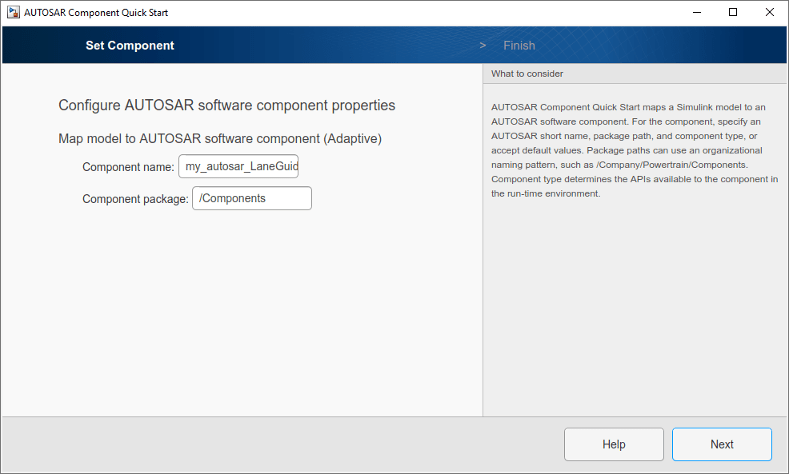Focus the Component name input field
789x474 pixels.
tap(239, 166)
